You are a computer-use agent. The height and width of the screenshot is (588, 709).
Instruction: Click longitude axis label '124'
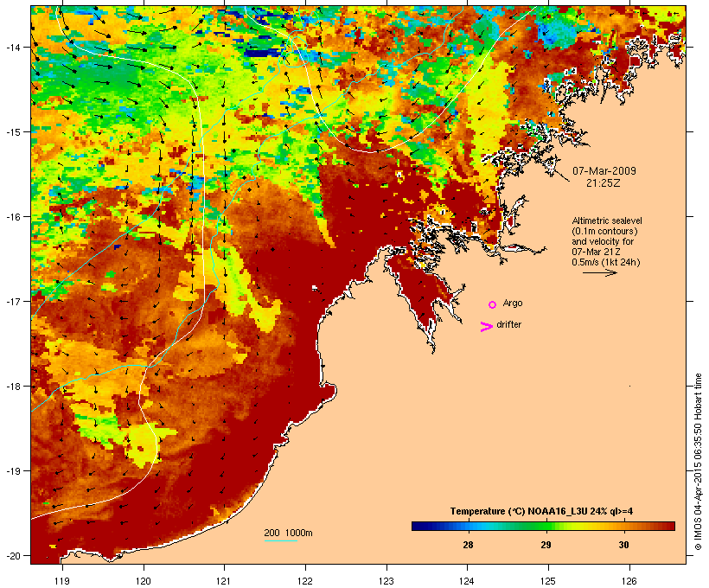(467, 581)
